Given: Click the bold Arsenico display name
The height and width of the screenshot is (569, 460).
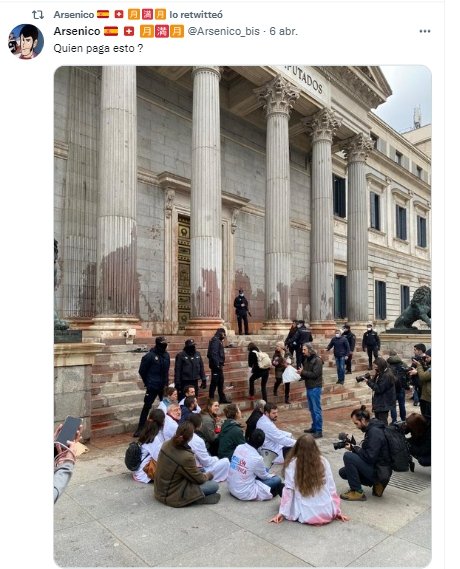Looking at the screenshot, I should tap(77, 31).
